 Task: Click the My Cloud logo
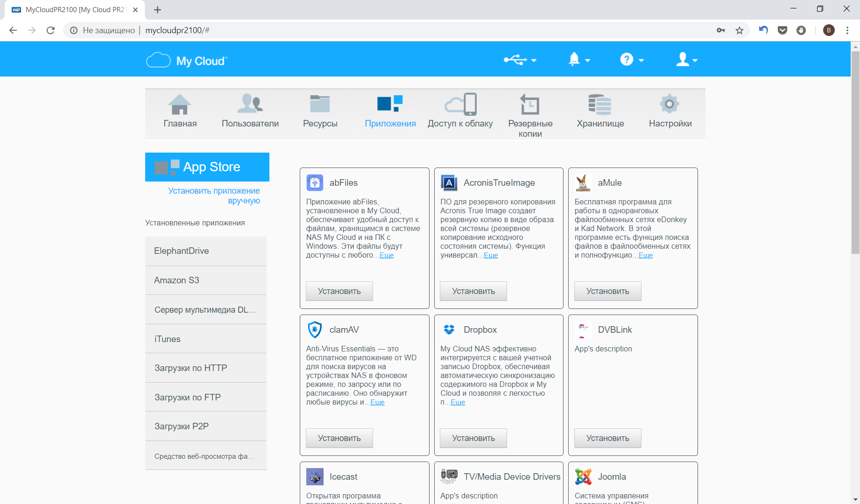(x=187, y=61)
